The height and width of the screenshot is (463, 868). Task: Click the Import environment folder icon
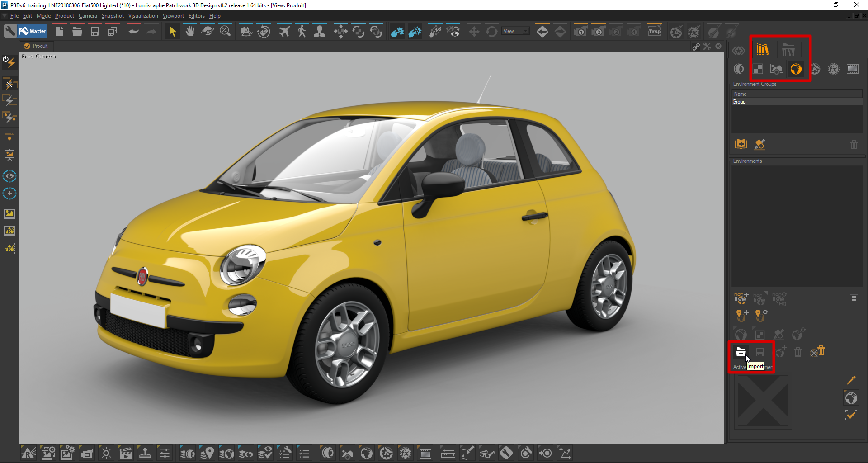pos(741,352)
